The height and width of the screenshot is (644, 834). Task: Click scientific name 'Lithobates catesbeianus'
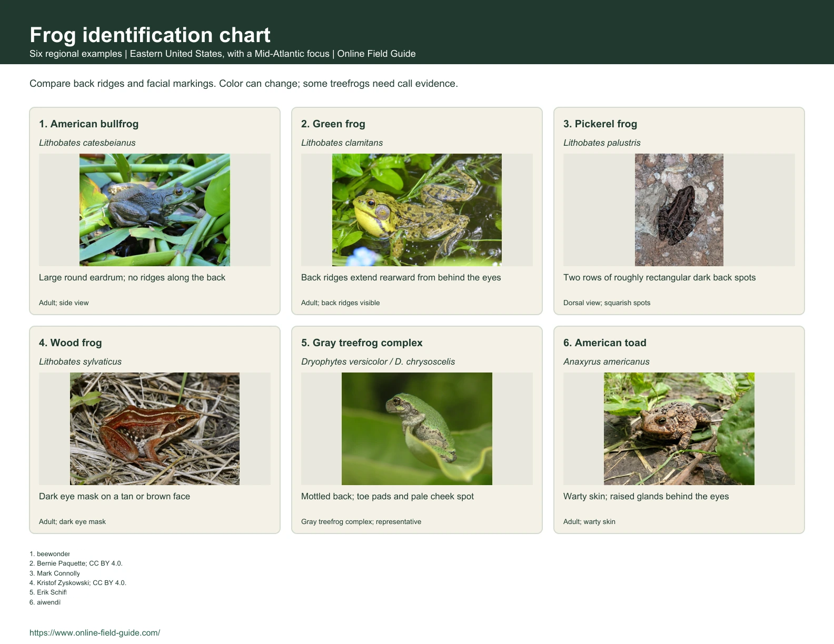pyautogui.click(x=87, y=143)
